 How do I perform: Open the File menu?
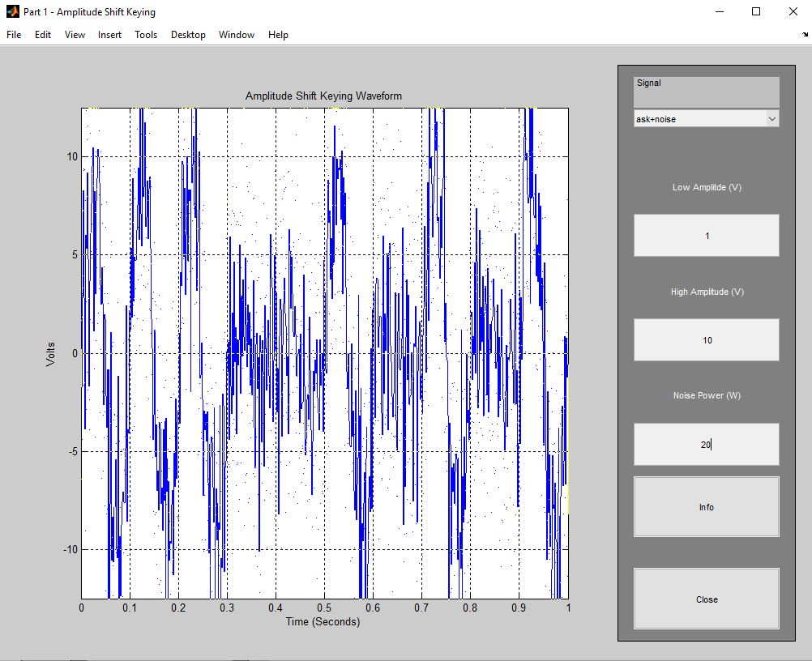tap(14, 35)
